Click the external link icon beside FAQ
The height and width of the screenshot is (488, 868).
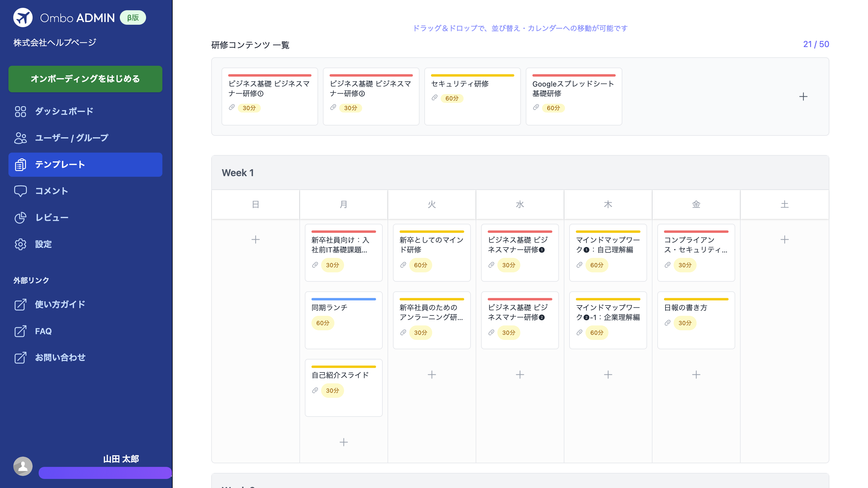(20, 331)
